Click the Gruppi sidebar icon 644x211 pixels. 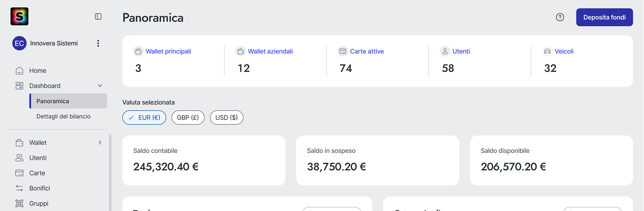(x=19, y=203)
